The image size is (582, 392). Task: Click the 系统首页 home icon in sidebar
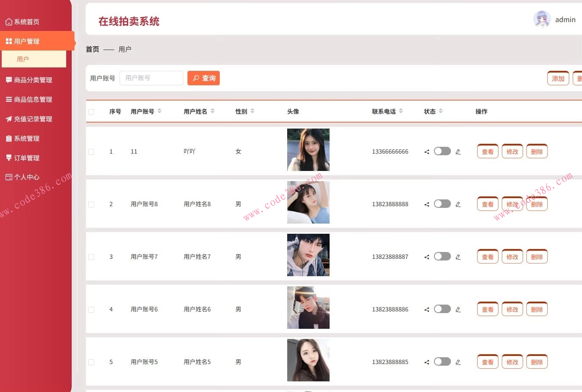pos(8,21)
